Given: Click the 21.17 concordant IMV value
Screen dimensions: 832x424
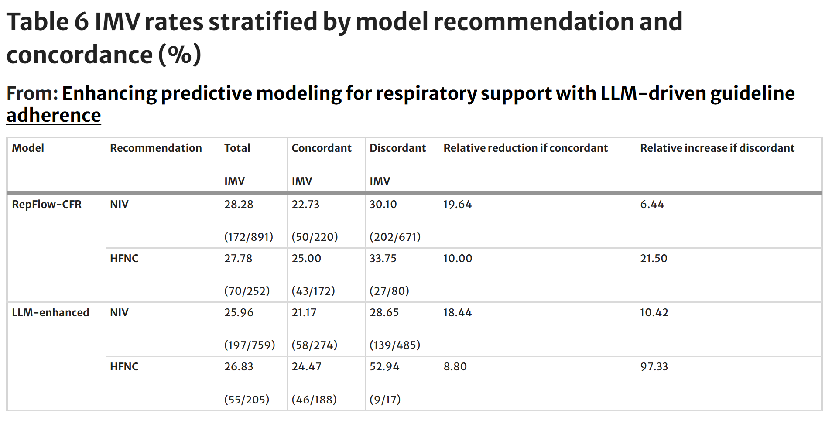Looking at the screenshot, I should tap(305, 312).
